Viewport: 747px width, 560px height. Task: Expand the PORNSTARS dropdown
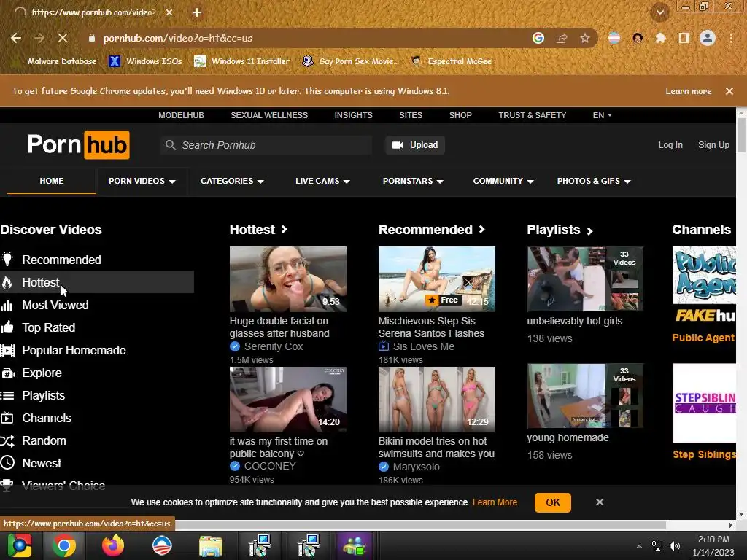[413, 181]
